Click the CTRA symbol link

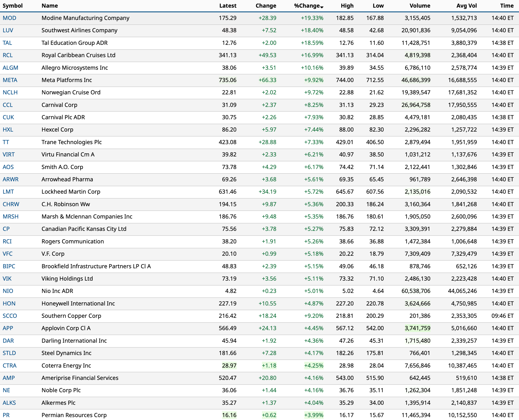[x=10, y=365]
